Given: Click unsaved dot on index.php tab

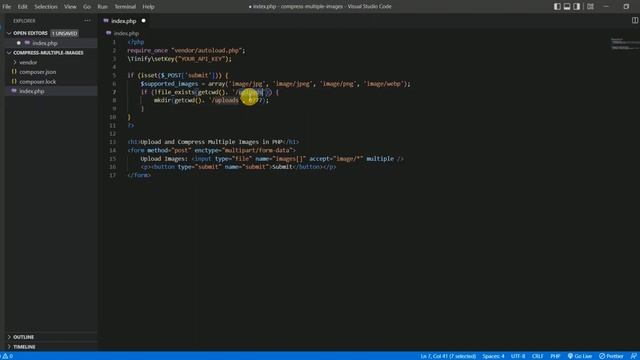Looking at the screenshot, I should [x=143, y=21].
